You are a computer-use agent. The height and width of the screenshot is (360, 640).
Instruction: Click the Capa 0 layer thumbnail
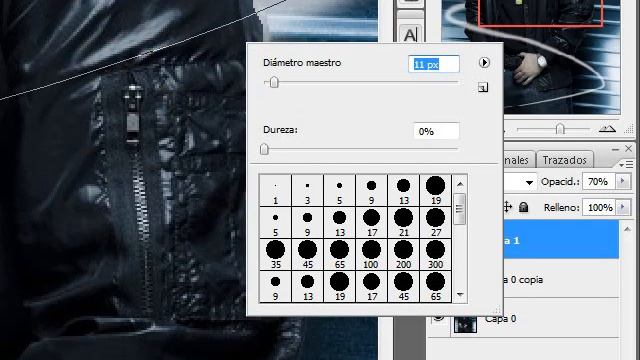point(465,324)
